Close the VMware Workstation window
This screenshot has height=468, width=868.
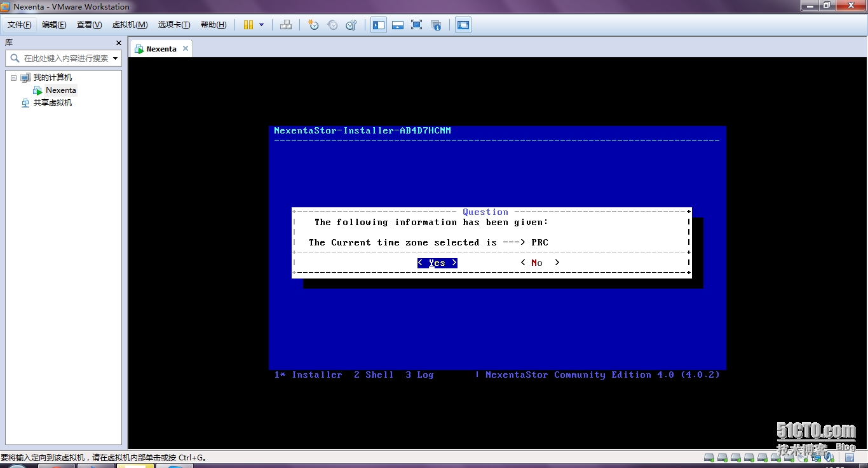[x=850, y=5]
